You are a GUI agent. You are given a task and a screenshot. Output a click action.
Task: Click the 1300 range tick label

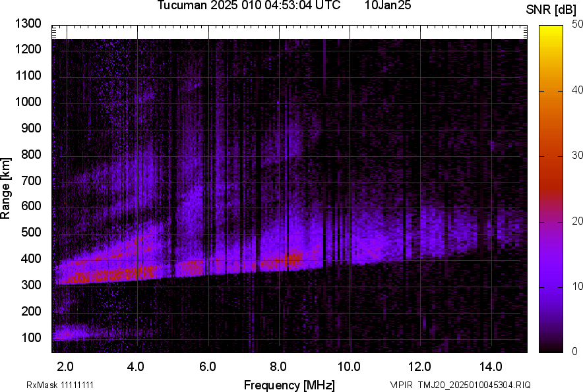29,24
